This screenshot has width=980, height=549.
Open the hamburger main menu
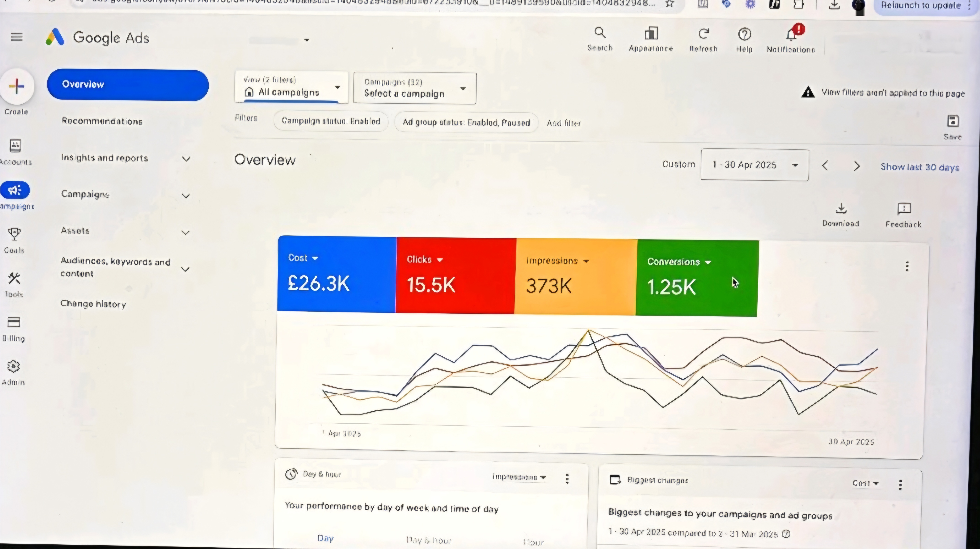pos(17,37)
